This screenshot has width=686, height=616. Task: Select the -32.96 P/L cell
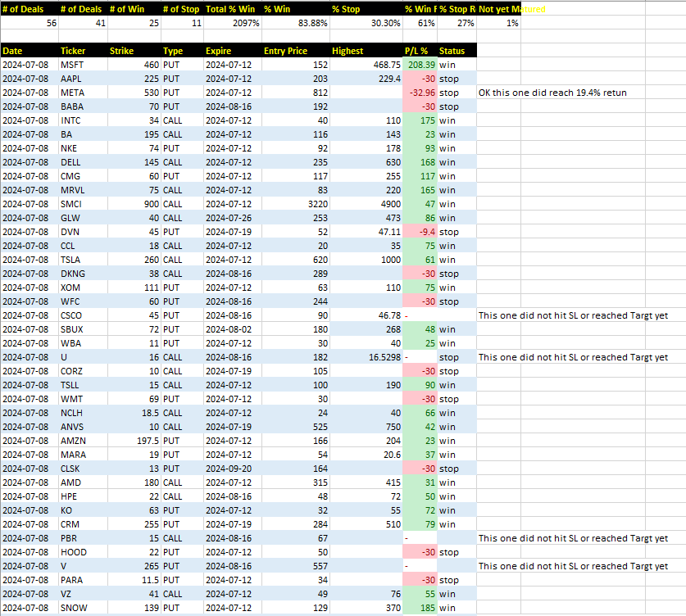click(420, 93)
